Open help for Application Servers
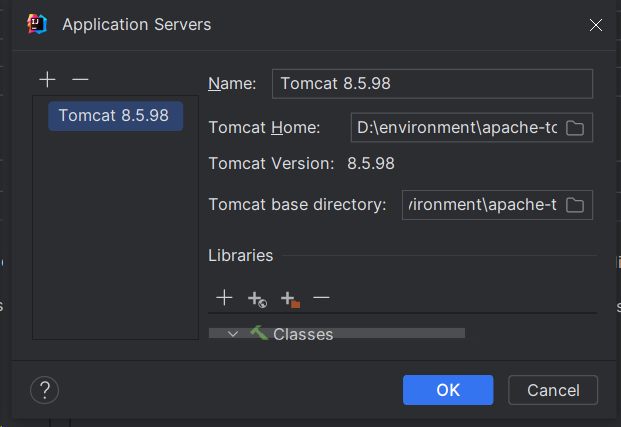This screenshot has width=621, height=427. click(44, 390)
